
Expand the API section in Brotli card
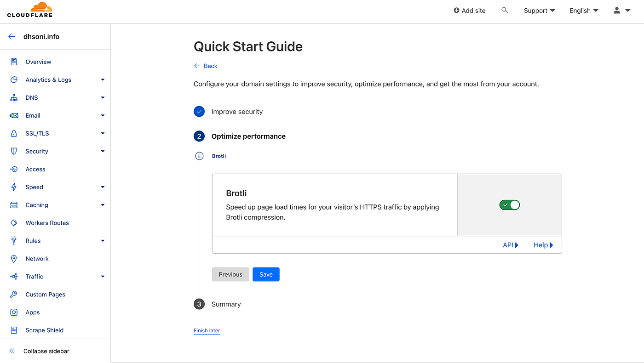point(511,245)
